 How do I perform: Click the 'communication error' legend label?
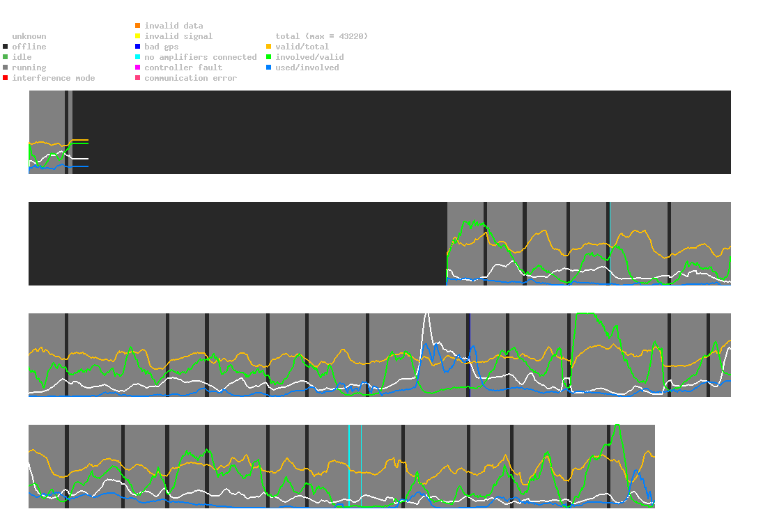pyautogui.click(x=191, y=78)
